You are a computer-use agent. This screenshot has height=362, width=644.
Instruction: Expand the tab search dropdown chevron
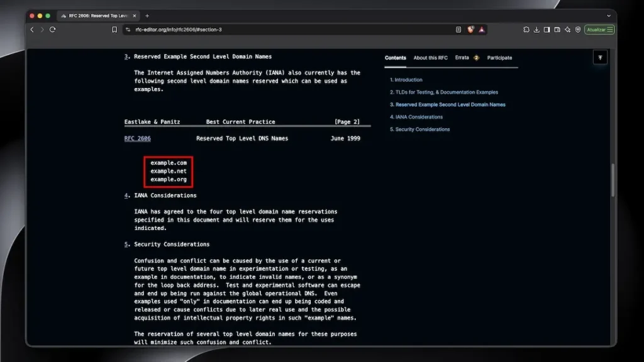(x=609, y=16)
